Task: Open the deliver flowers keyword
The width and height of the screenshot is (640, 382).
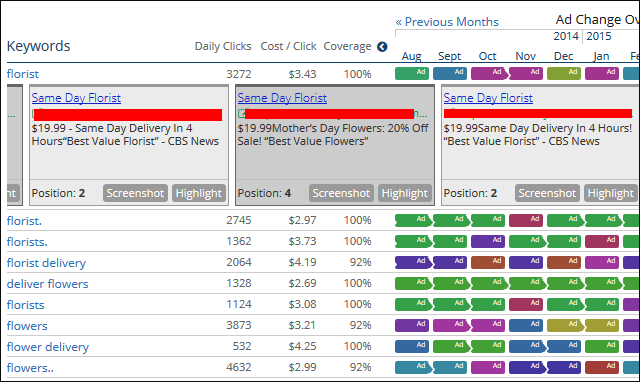Action: click(47, 284)
